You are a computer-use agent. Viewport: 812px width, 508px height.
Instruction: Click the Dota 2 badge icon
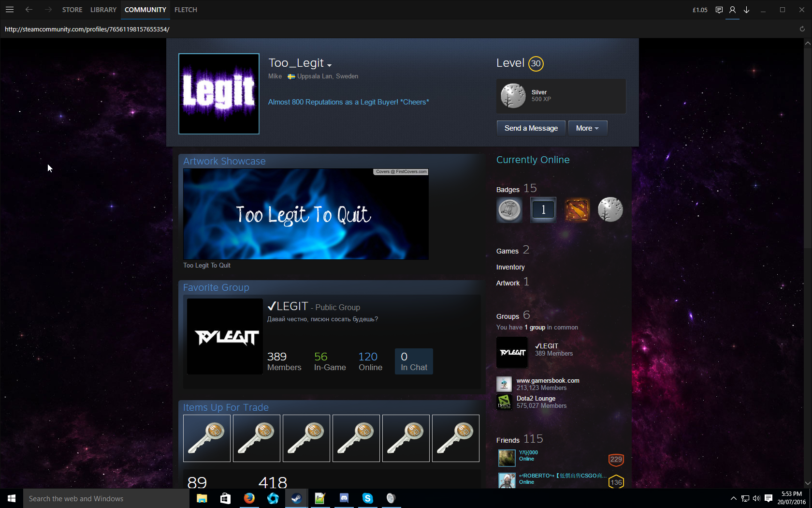577,210
